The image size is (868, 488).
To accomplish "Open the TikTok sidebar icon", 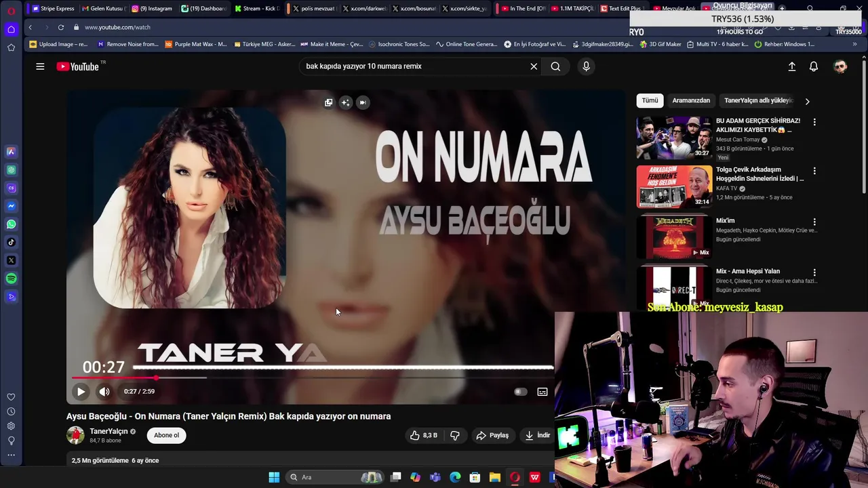I will tap(11, 242).
